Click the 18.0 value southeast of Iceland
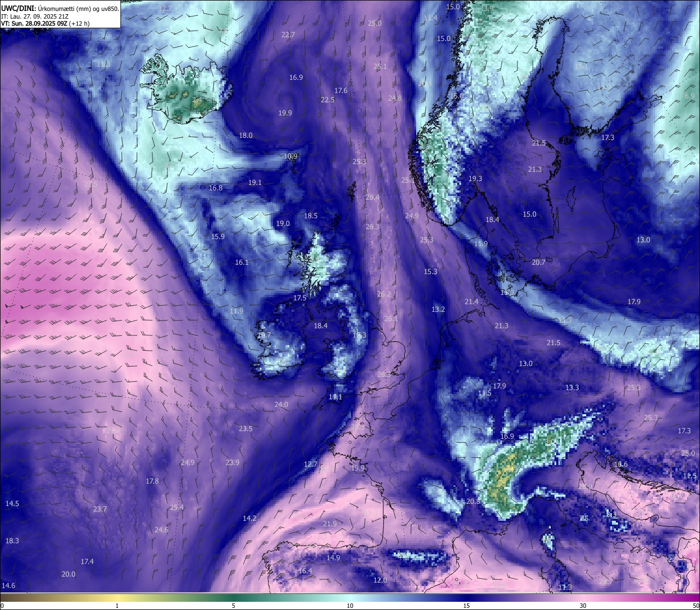Viewport: 700px width, 610px height. point(246,136)
